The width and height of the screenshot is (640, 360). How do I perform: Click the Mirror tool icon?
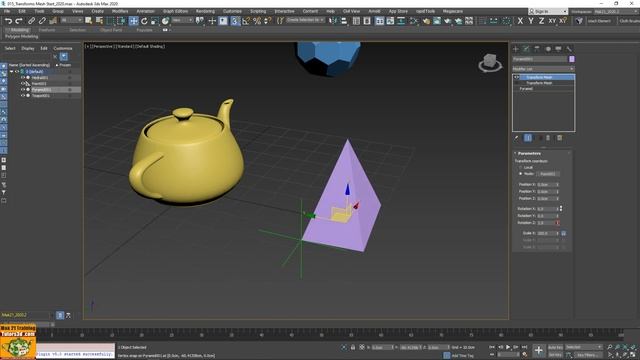coord(333,21)
